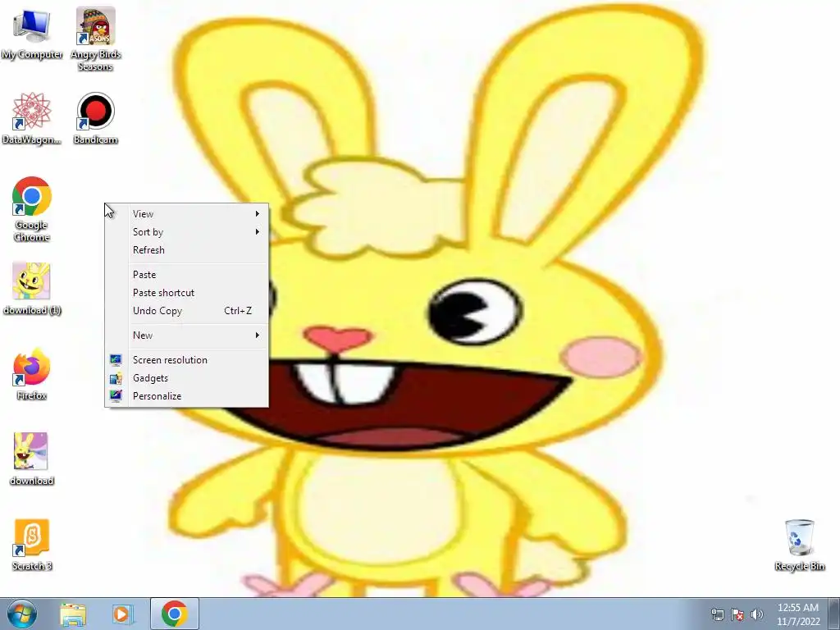Viewport: 840px width, 630px height.
Task: Choose Refresh from the context menu
Action: (x=186, y=250)
